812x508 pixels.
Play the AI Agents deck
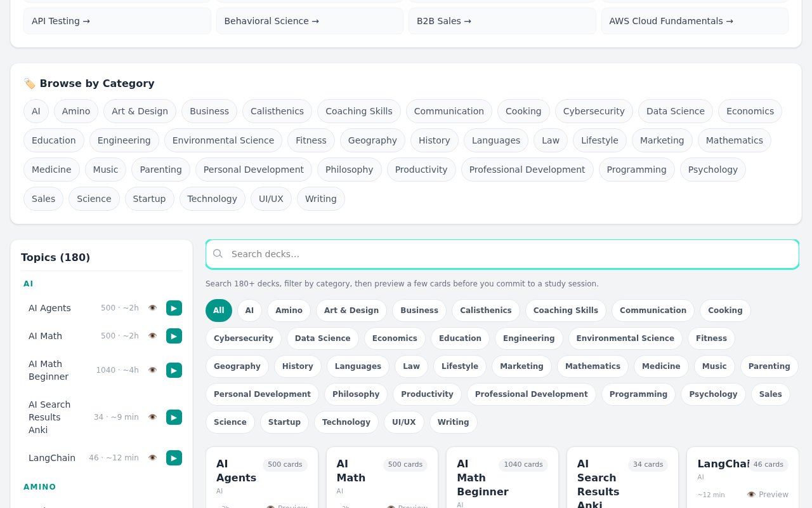click(174, 308)
